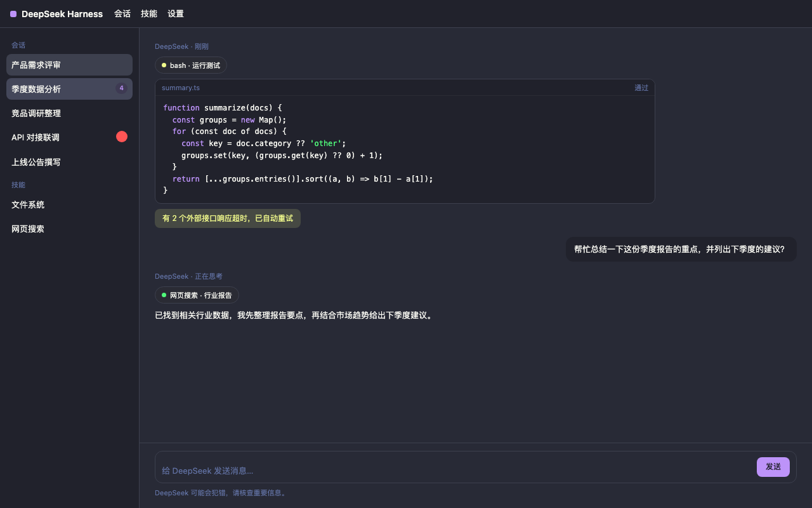Click the code line function summarize(docs)

pyautogui.click(x=223, y=108)
